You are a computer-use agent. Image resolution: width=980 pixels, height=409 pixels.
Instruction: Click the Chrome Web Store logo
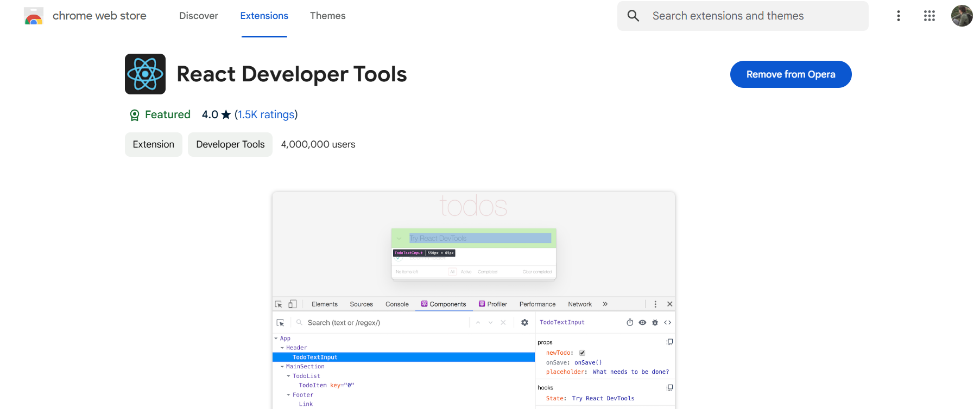coord(34,16)
